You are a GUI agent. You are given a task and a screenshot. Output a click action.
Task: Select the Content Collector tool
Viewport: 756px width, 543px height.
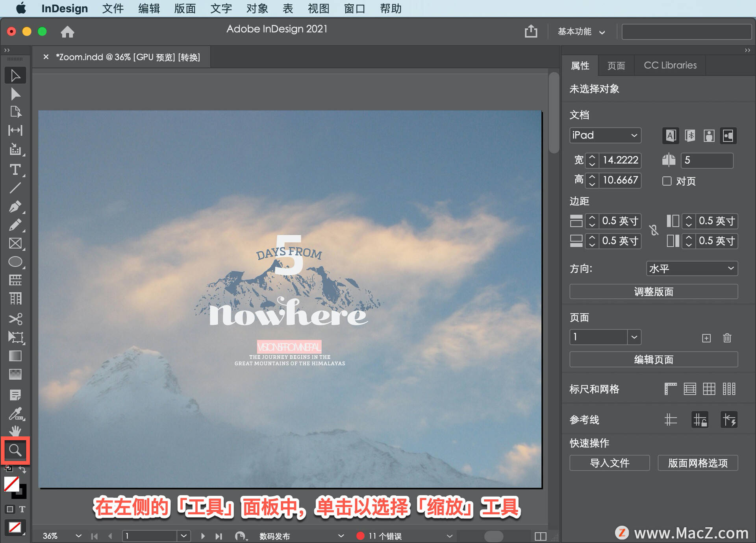15,150
